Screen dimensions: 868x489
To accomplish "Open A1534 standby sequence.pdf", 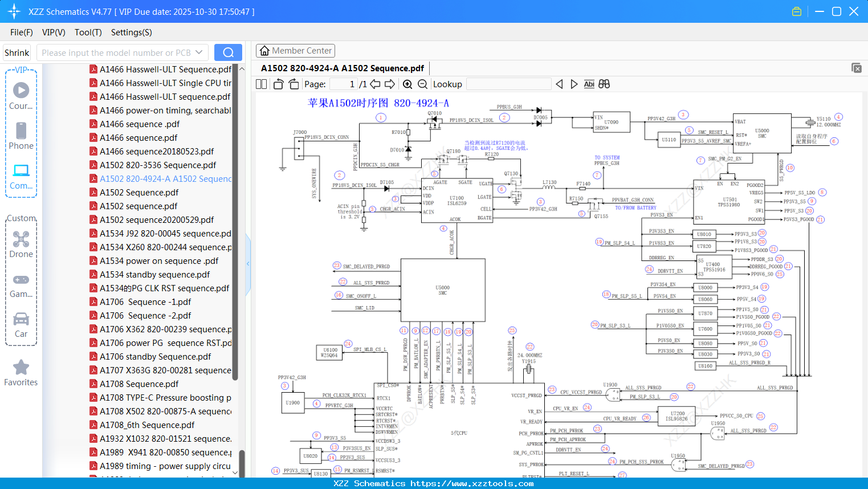I will coord(150,275).
